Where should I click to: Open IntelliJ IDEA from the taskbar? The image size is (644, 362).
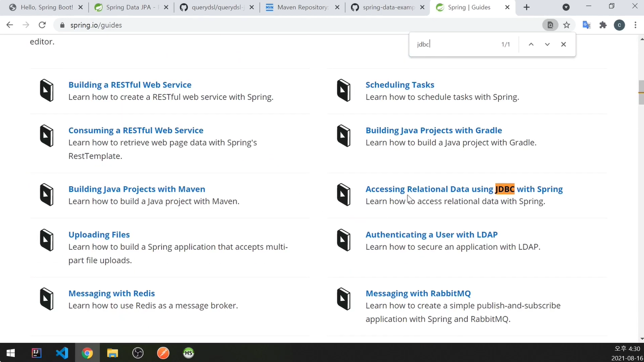36,353
